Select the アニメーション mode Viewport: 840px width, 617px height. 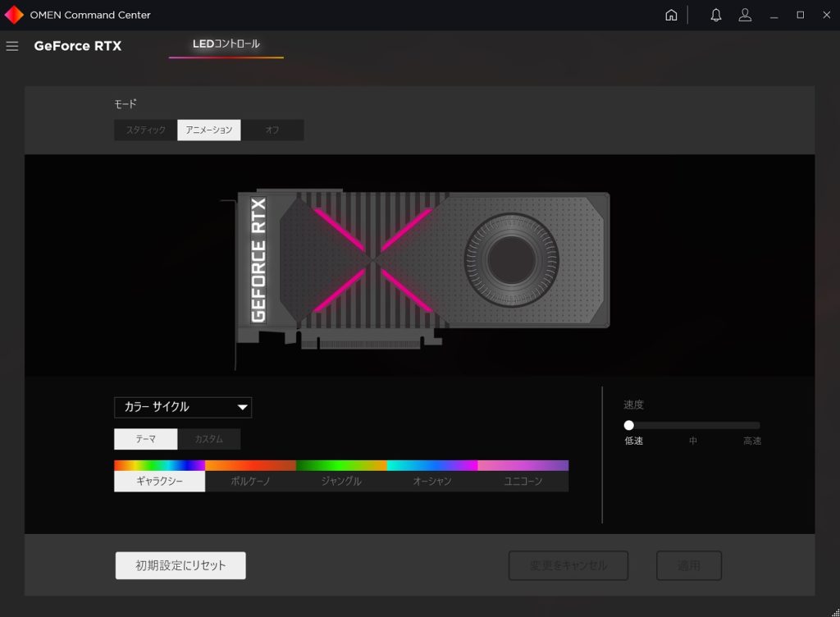[209, 130]
